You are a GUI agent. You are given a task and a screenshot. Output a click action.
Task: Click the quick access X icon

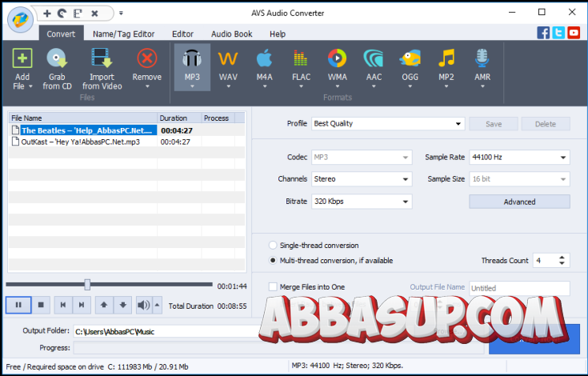pyautogui.click(x=95, y=14)
